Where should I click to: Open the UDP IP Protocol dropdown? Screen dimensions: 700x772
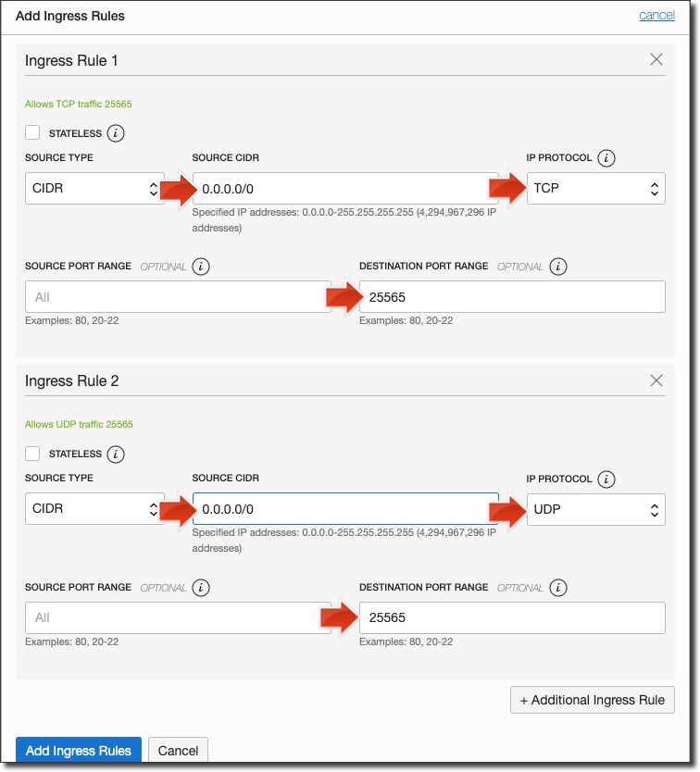pos(595,509)
